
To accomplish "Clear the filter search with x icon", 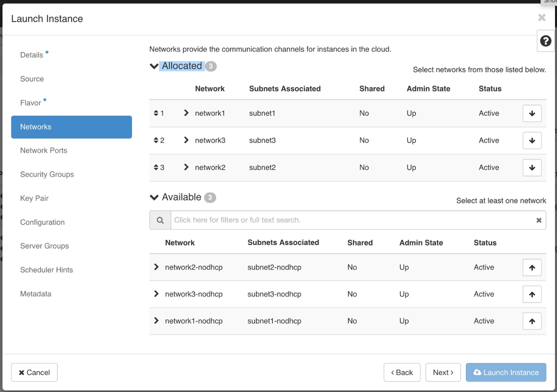I will coord(538,220).
